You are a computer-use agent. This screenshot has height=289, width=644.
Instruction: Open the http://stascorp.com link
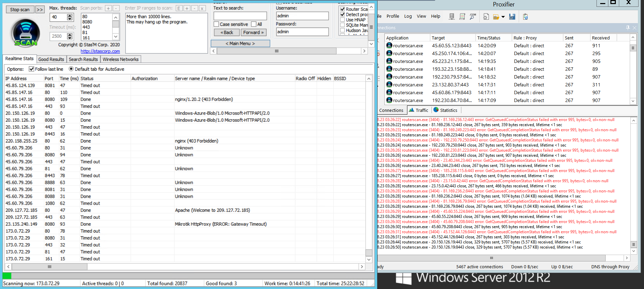[100, 51]
